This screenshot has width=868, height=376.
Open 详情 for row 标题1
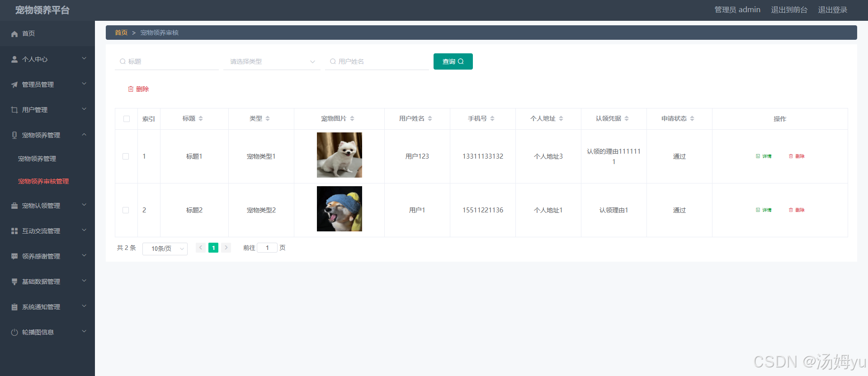764,156
